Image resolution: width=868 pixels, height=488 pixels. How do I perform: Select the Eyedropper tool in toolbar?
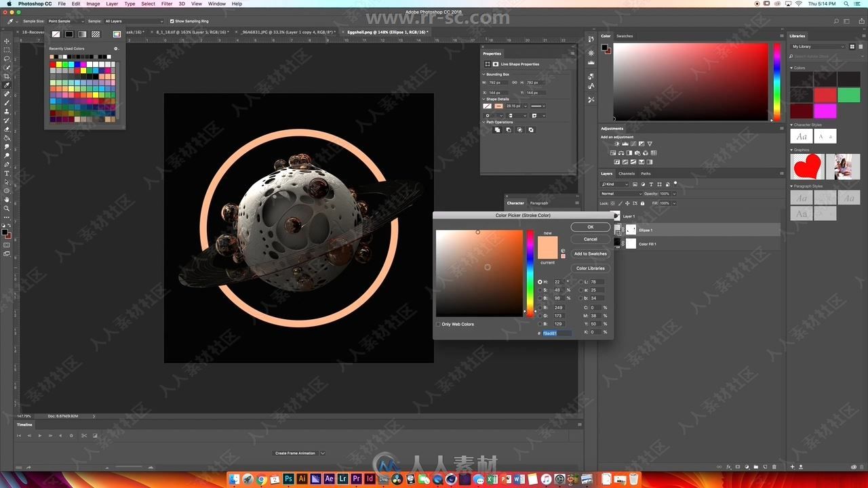tap(7, 85)
